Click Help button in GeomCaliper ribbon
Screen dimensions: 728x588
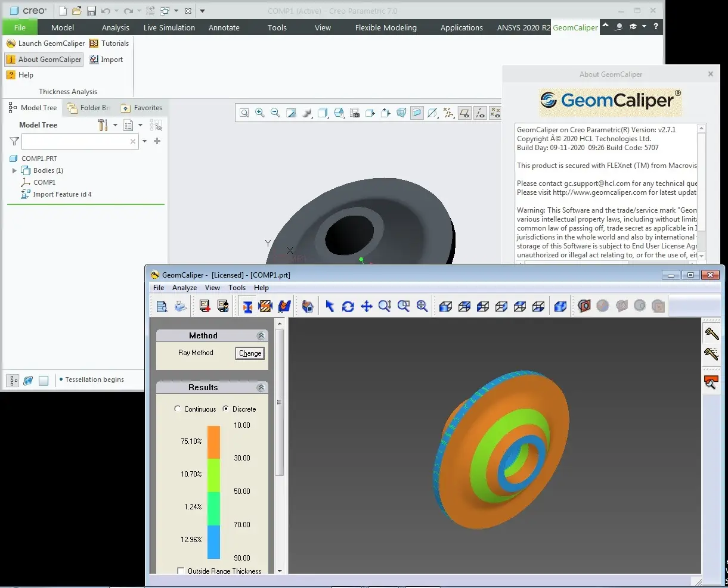(20, 75)
